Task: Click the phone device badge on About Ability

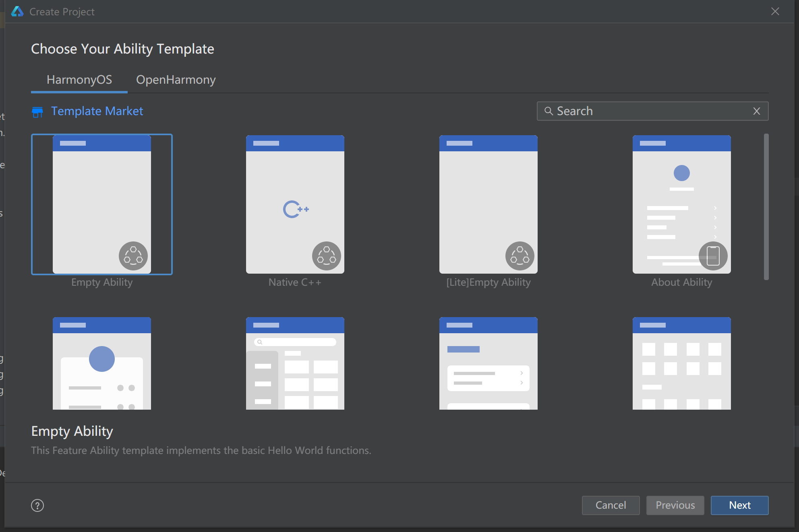Action: (x=713, y=256)
